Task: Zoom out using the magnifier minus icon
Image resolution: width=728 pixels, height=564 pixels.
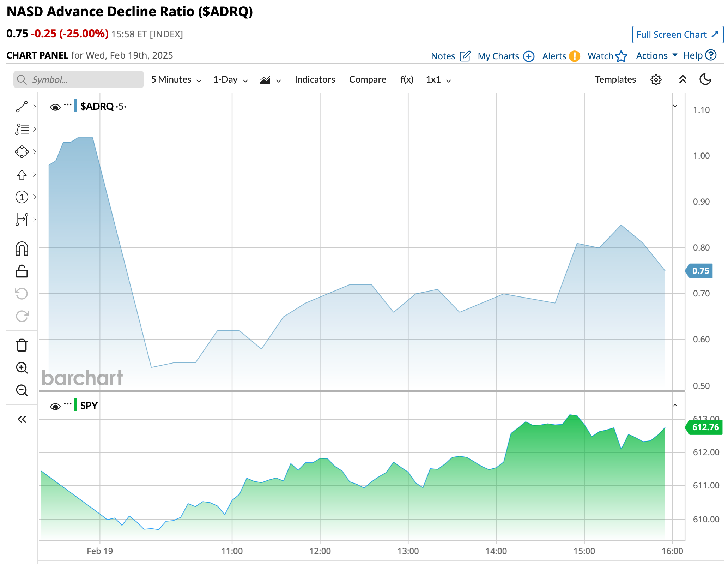Action: (x=22, y=390)
